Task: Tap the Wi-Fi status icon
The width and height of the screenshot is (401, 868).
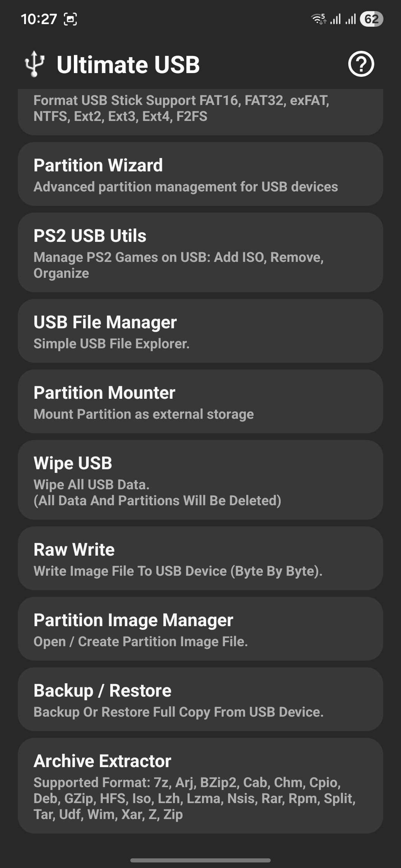Action: coord(319,19)
